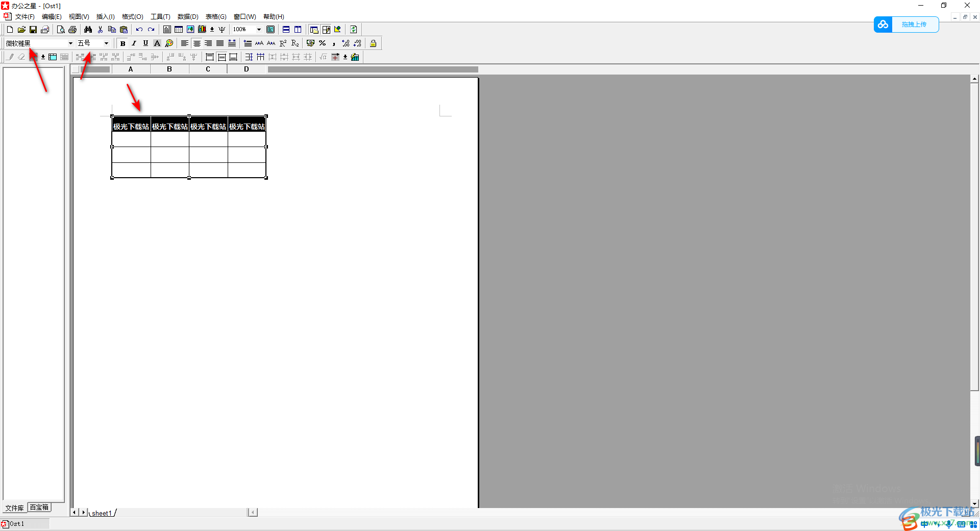
Task: Click the padlock lock icon
Action: (x=373, y=43)
